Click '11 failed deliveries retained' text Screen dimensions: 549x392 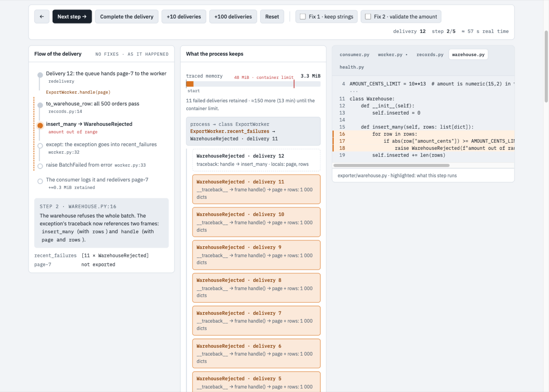click(x=217, y=101)
